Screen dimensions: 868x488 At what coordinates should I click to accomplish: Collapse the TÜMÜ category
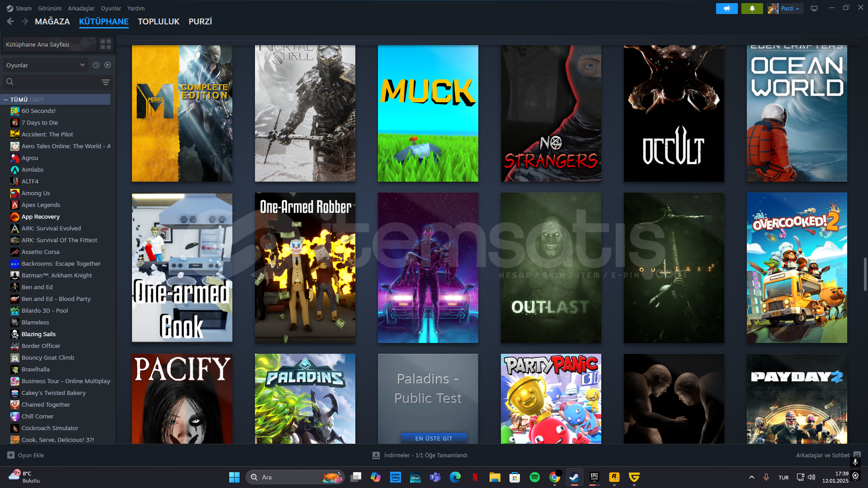6,99
